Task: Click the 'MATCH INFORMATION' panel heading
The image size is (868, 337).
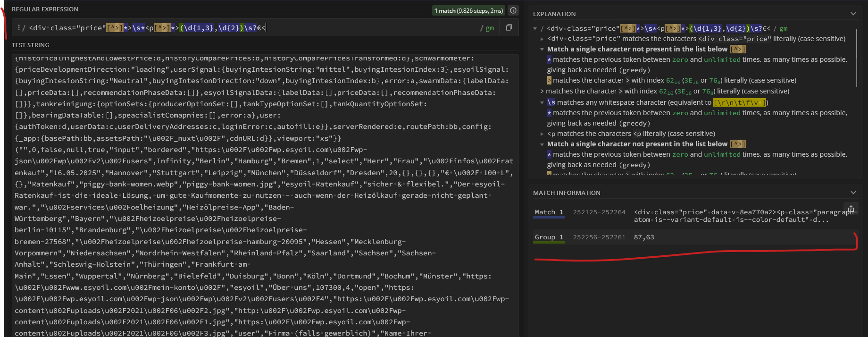Action: pyautogui.click(x=567, y=193)
